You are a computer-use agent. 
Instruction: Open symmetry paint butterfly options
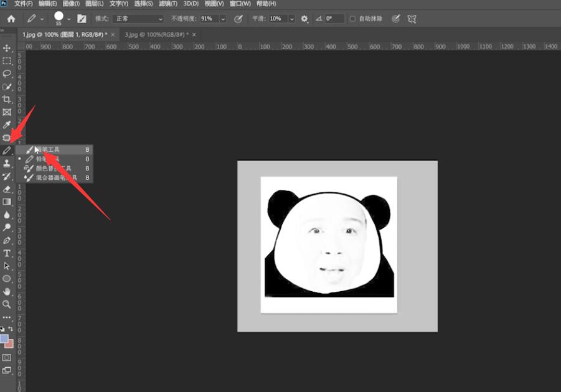click(412, 19)
